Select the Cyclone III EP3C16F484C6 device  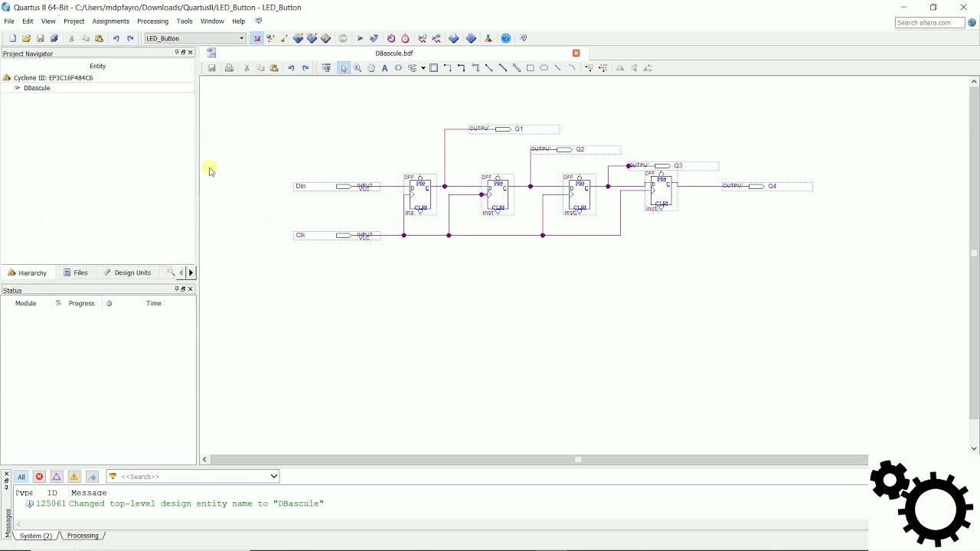(x=53, y=78)
